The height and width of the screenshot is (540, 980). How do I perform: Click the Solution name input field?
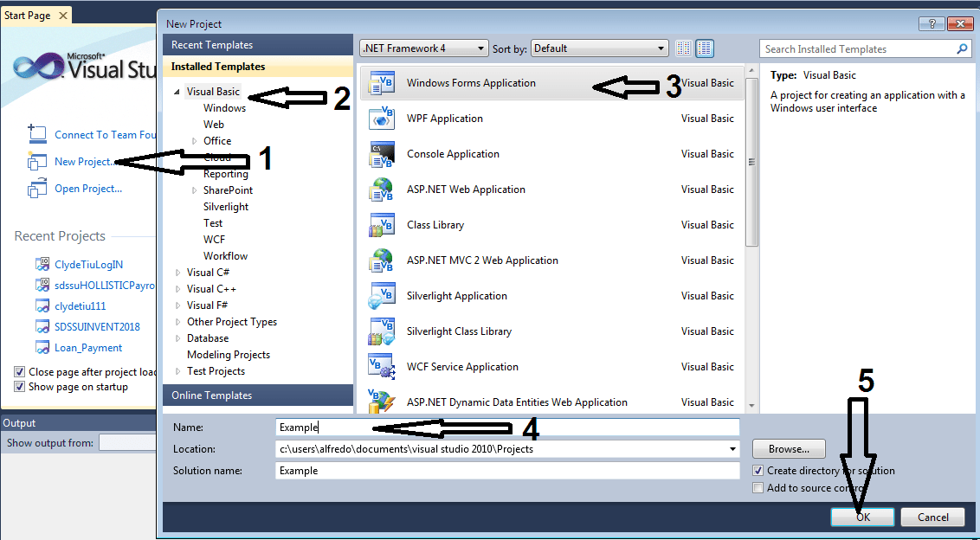[x=506, y=471]
